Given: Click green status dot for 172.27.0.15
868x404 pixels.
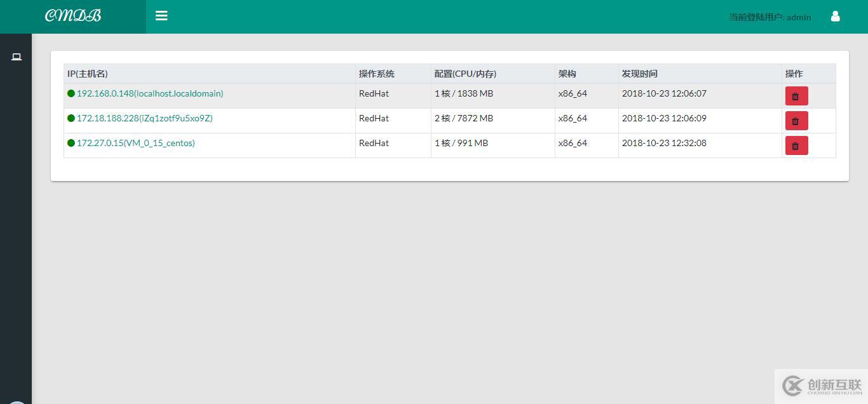Looking at the screenshot, I should click(71, 143).
